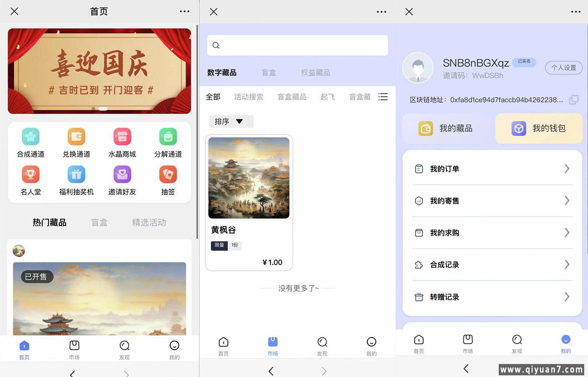This screenshot has width=588, height=377.
Task: Click the 个人设置 button
Action: click(x=563, y=67)
